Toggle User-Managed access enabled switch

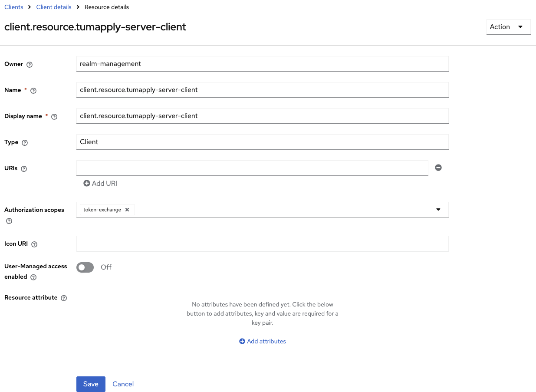85,267
